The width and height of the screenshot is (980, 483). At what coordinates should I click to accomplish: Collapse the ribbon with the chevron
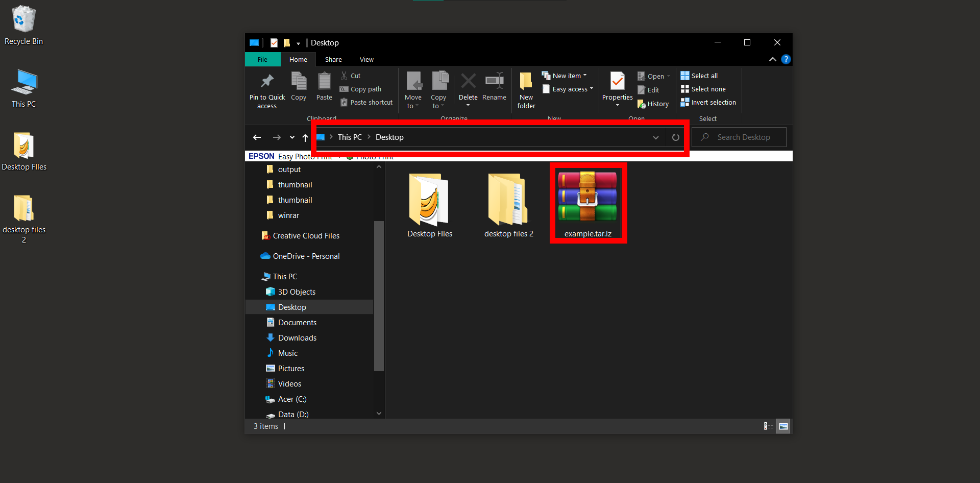pos(772,59)
